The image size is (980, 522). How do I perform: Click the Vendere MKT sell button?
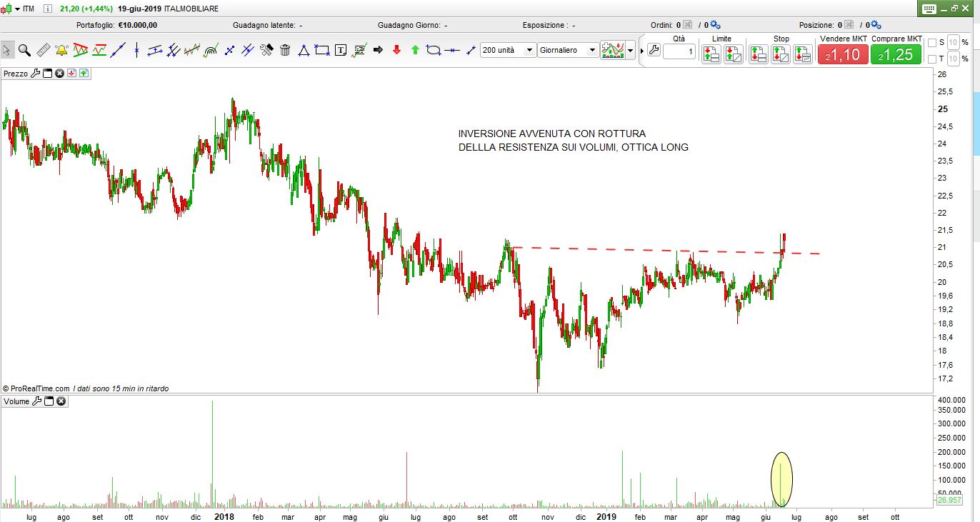tap(843, 54)
